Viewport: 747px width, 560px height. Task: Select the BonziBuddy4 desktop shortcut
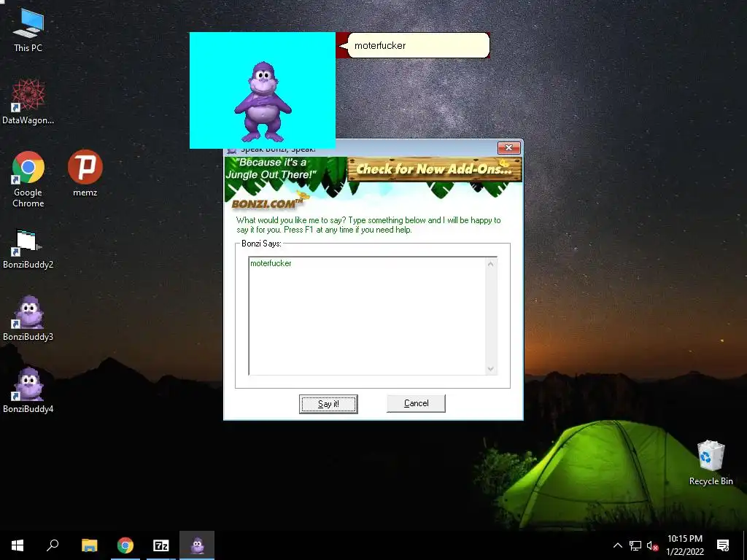point(28,391)
